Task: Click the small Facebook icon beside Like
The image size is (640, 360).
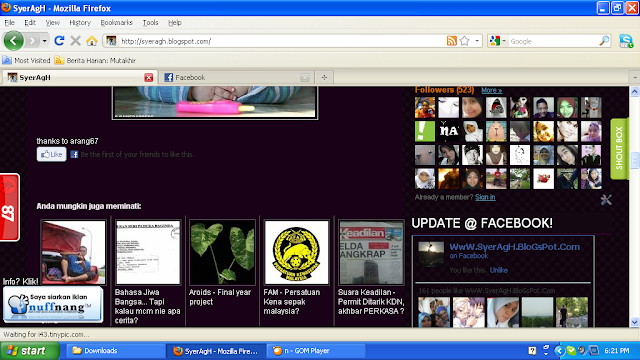Action: point(74,154)
